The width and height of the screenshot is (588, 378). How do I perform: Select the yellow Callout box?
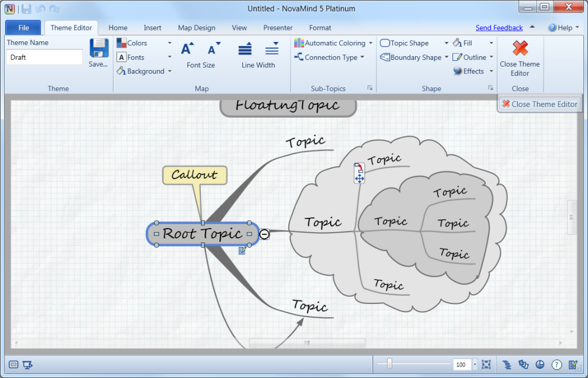195,175
